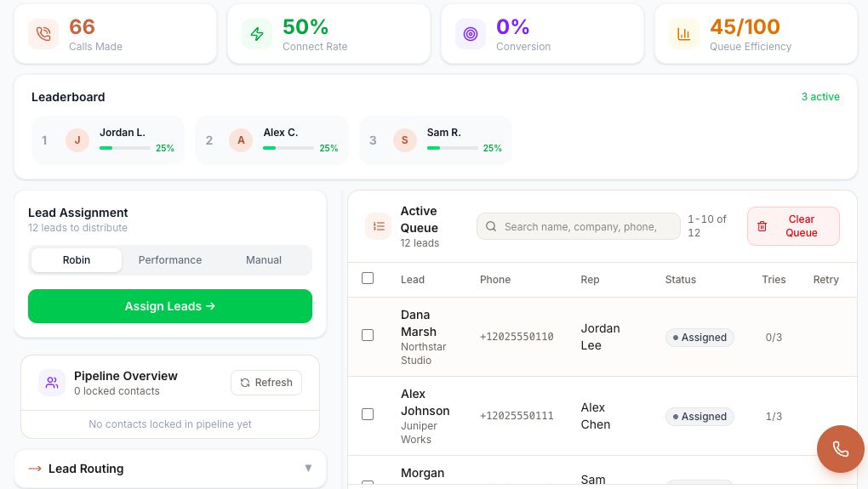The image size is (868, 489).
Task: Click "No contacts locked in pipeline yet" text
Action: (x=170, y=424)
